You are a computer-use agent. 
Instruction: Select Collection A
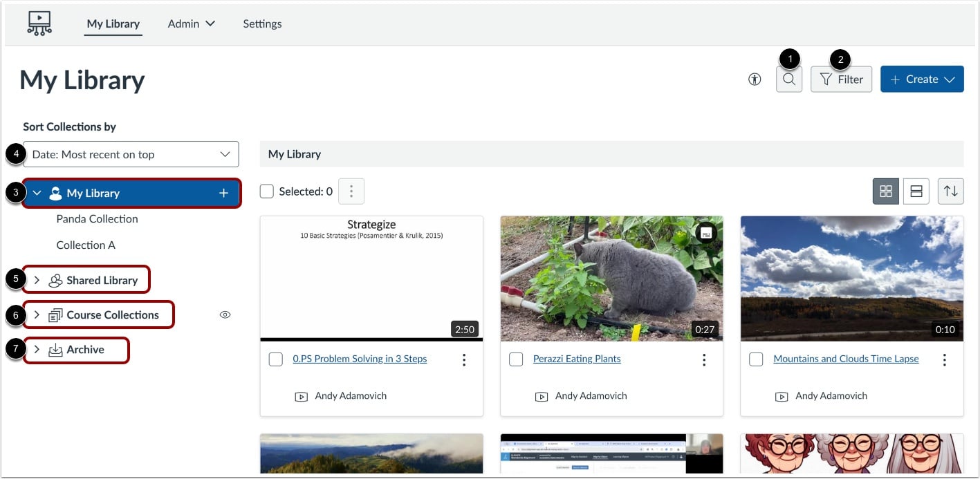[x=86, y=245]
